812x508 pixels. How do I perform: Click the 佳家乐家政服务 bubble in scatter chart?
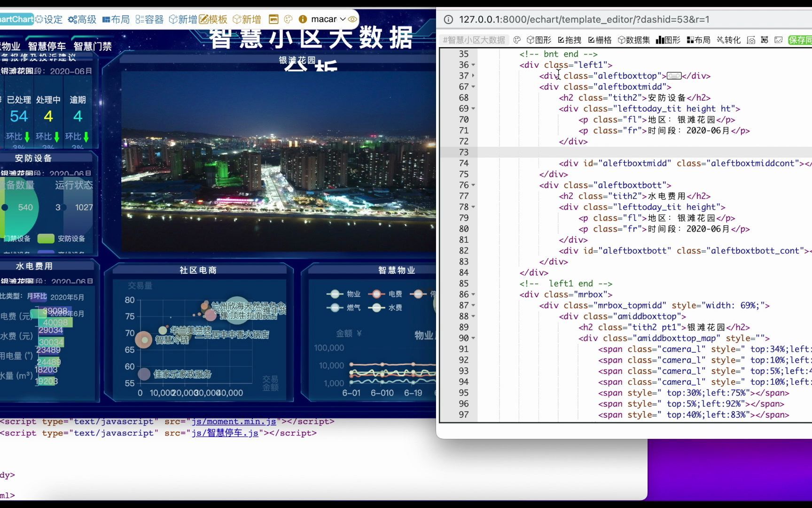pyautogui.click(x=144, y=374)
